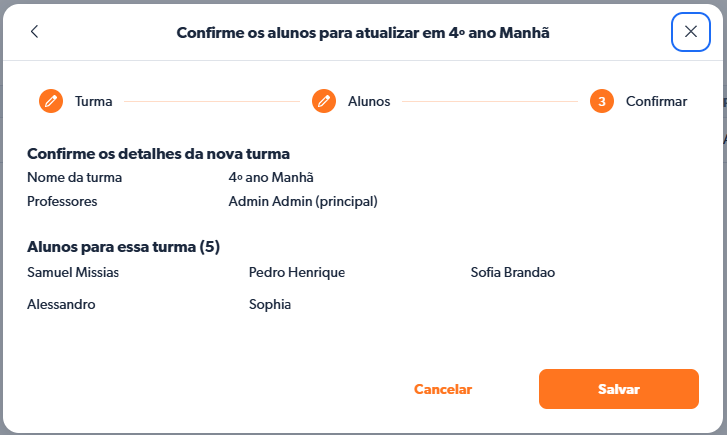727x435 pixels.
Task: Click the Turma step pencil icon
Action: (51, 101)
